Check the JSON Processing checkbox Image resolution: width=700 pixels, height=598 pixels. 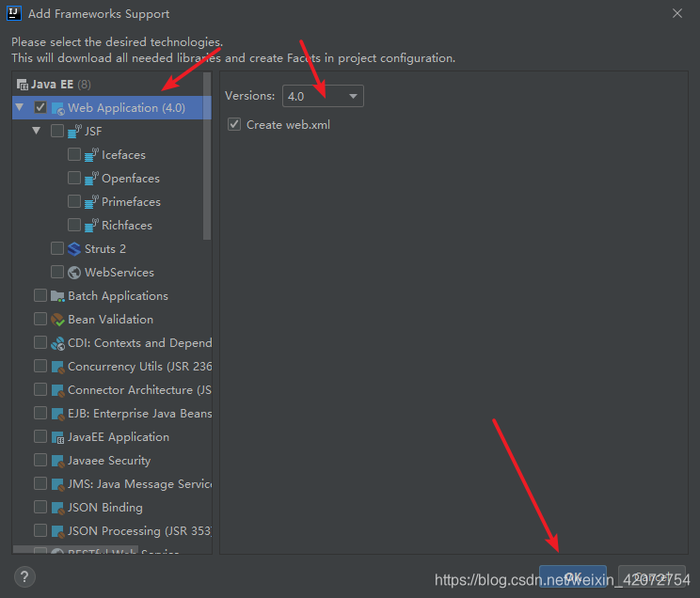pyautogui.click(x=40, y=530)
